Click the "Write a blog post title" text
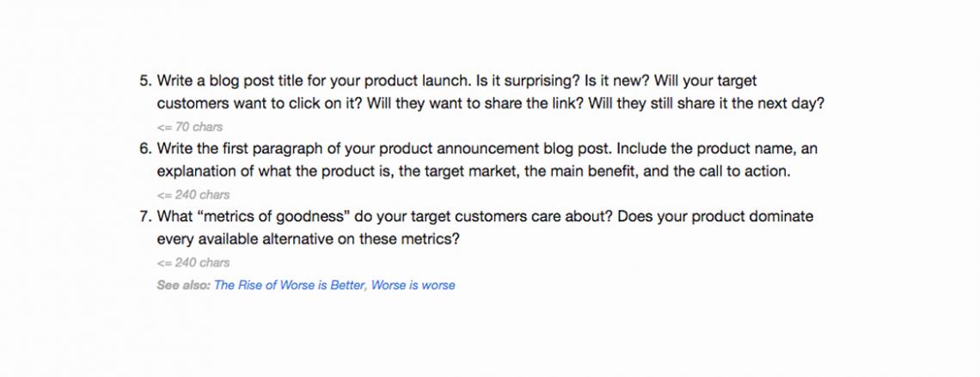The width and height of the screenshot is (980, 377). coord(229,82)
